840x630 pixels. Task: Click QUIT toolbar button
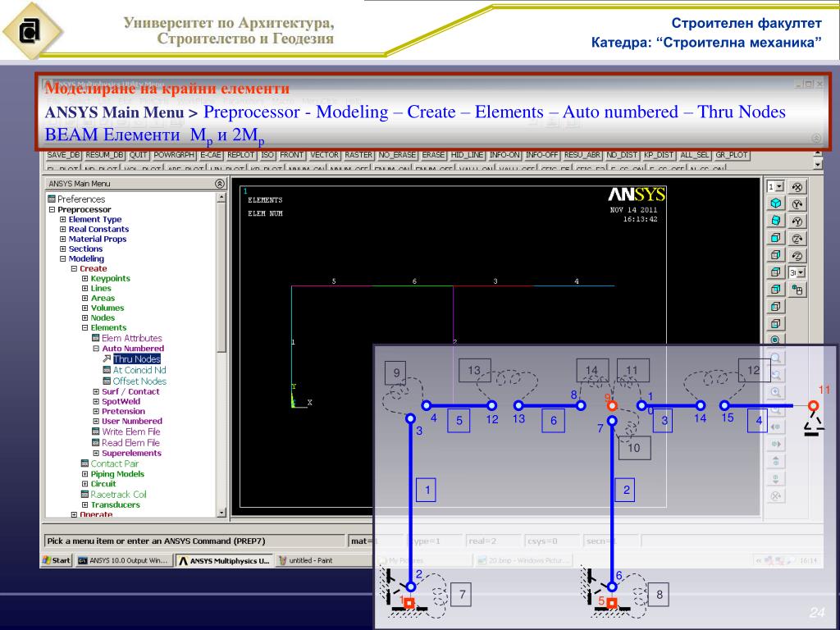pyautogui.click(x=138, y=155)
